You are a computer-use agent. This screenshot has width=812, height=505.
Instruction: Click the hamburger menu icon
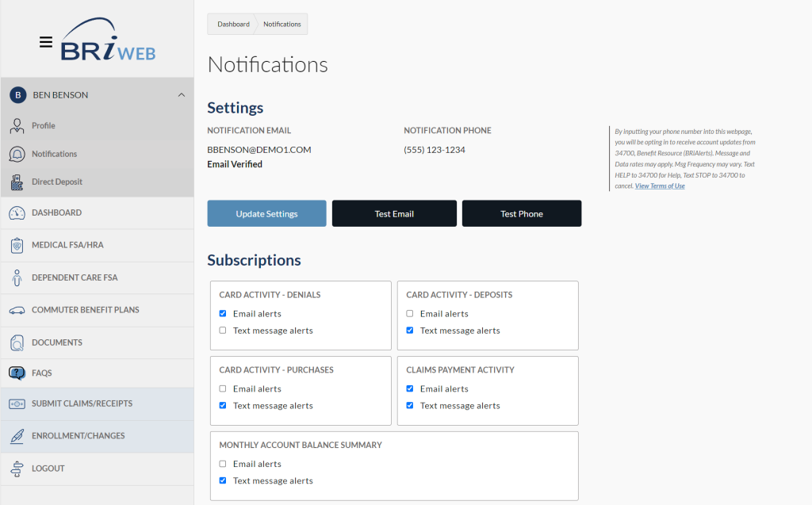click(46, 42)
